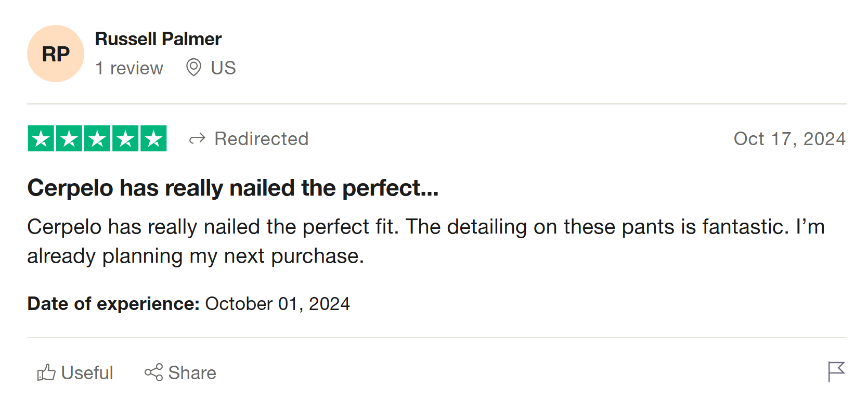Viewport: 868px width, 400px height.
Task: Click the thumbs-up icon
Action: click(x=46, y=372)
